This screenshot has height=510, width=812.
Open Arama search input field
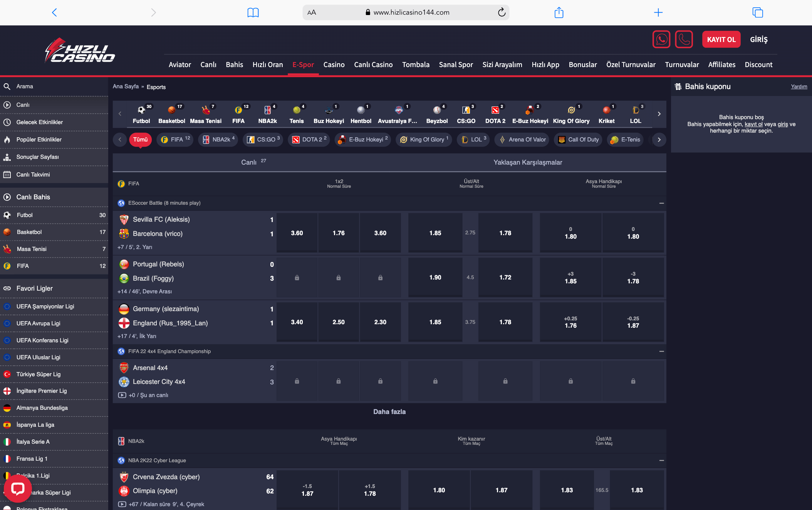(x=53, y=86)
